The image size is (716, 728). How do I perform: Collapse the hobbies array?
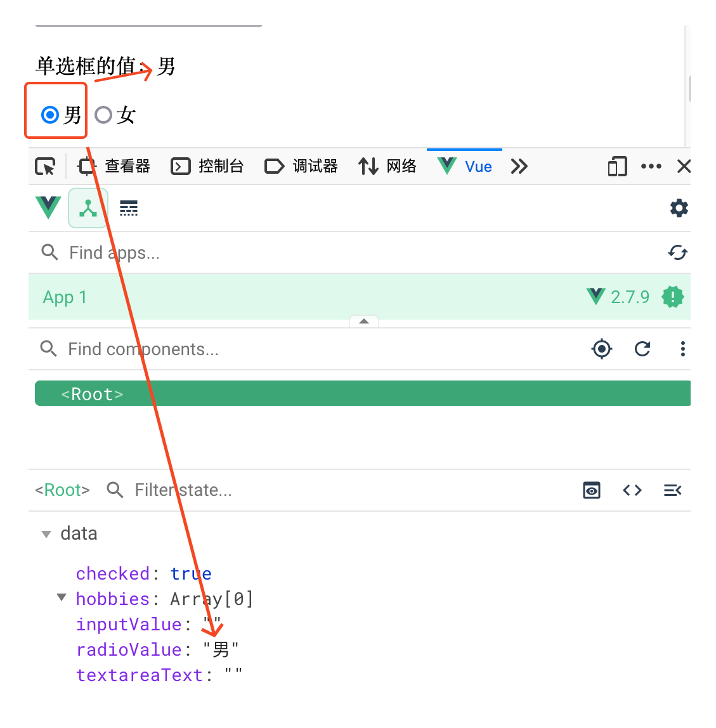pyautogui.click(x=62, y=597)
